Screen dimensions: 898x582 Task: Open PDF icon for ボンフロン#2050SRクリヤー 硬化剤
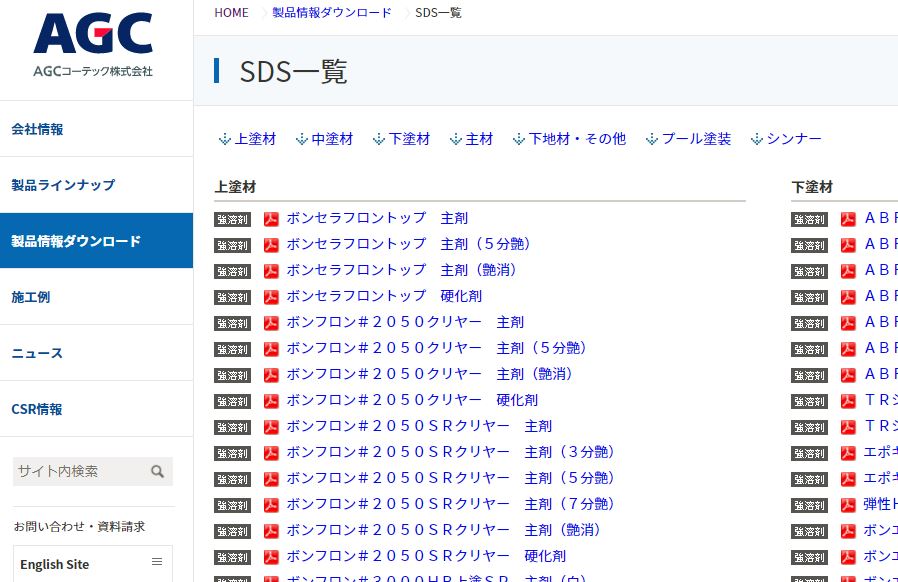271,556
